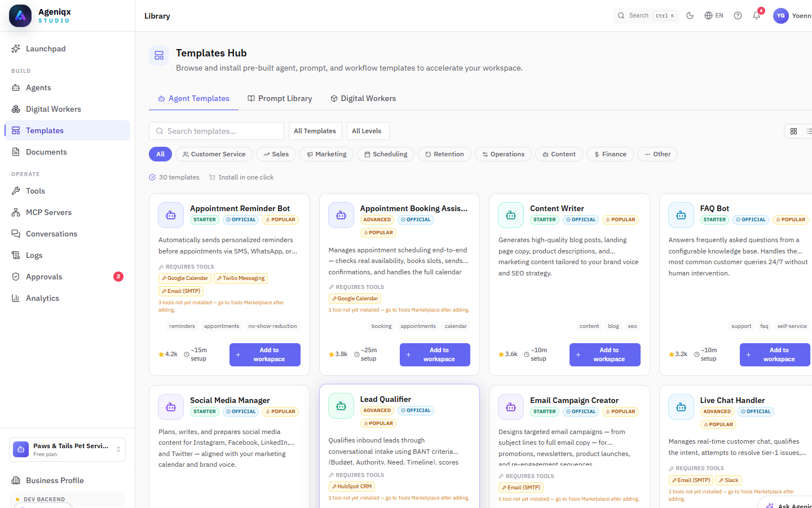Select the All category filter
This screenshot has height=508, width=812.
[160, 154]
